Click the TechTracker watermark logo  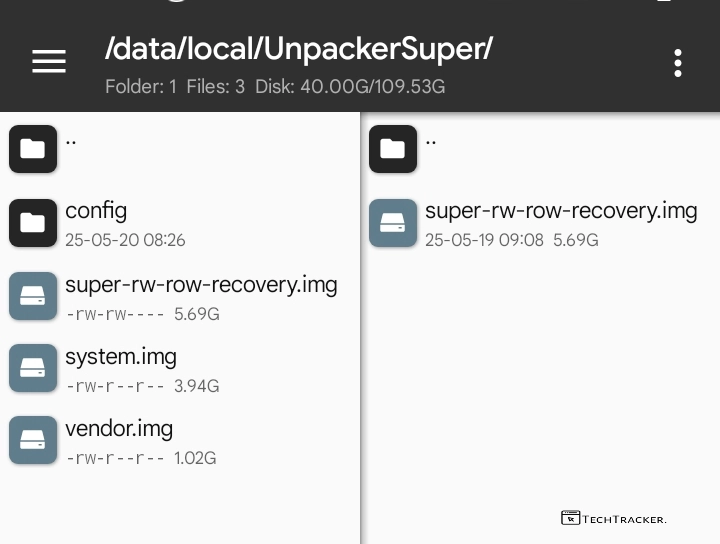click(613, 518)
